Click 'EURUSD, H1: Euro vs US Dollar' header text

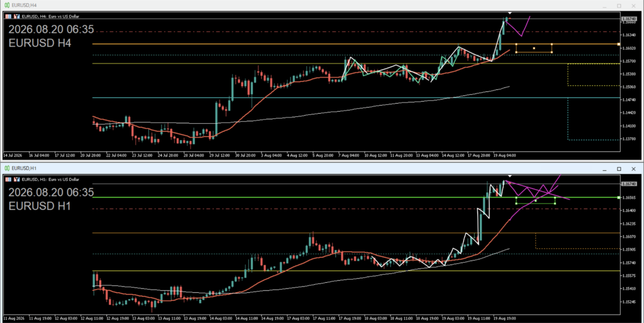pyautogui.click(x=50, y=179)
